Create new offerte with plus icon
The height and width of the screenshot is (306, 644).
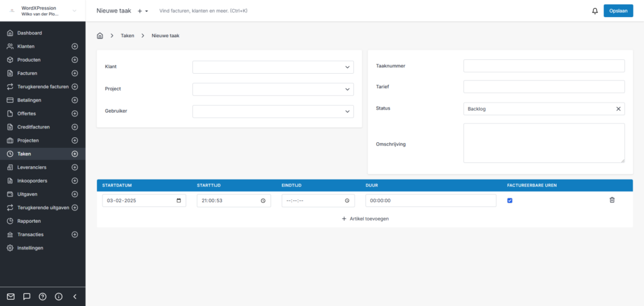75,113
